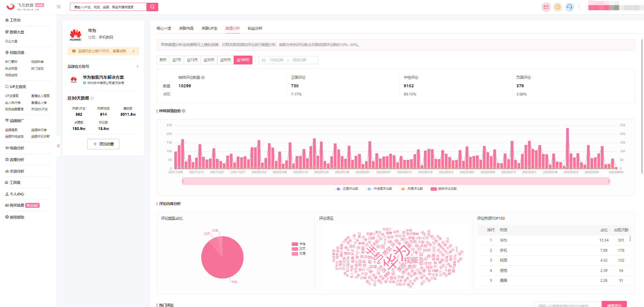Select the 近15天 time range
644x307 pixels.
click(192, 60)
